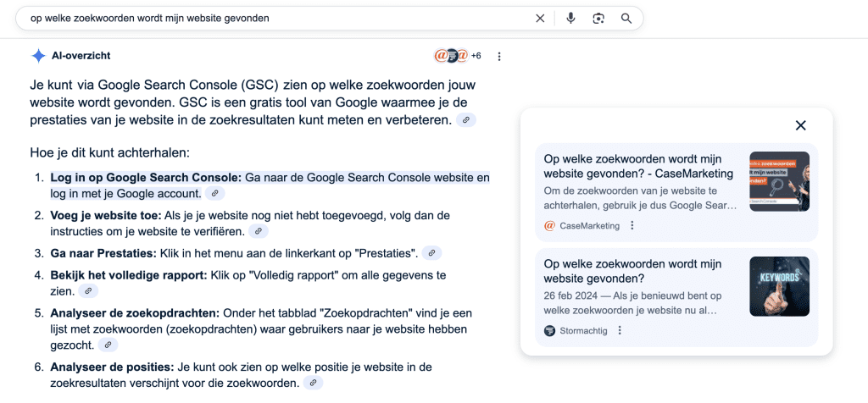Click the Stormachtig source name
Image resolution: width=868 pixels, height=403 pixels.
(583, 330)
